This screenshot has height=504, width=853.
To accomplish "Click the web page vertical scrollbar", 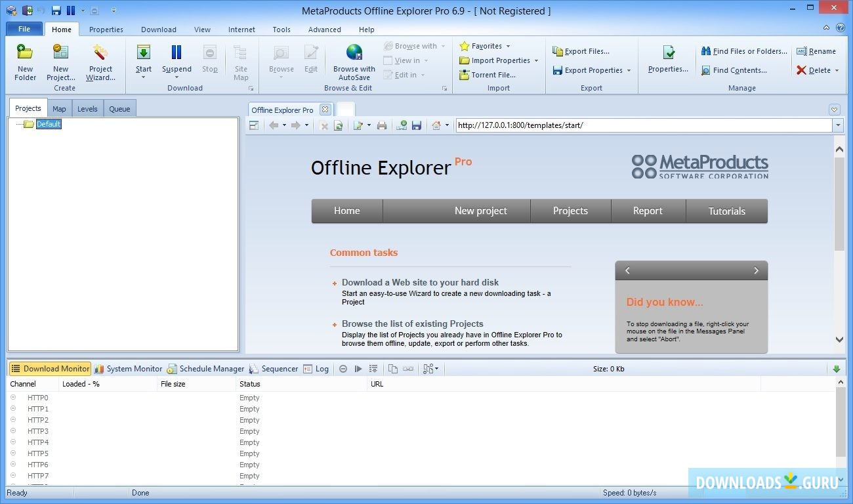I will tap(839, 203).
